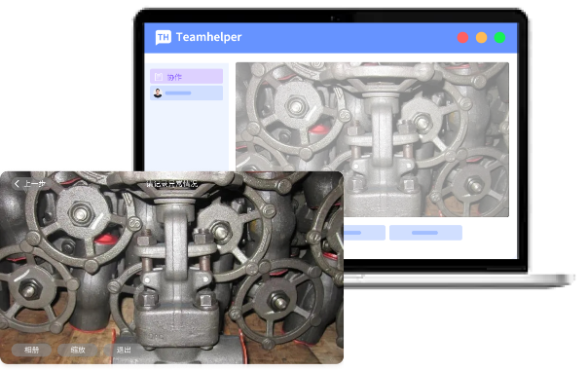Select the user avatar in the sidebar

[x=158, y=93]
